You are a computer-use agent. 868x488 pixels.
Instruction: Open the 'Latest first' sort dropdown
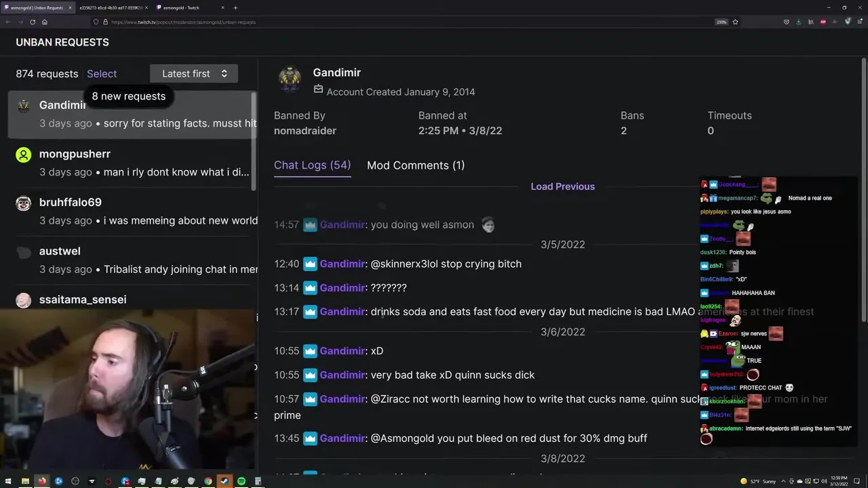point(194,74)
